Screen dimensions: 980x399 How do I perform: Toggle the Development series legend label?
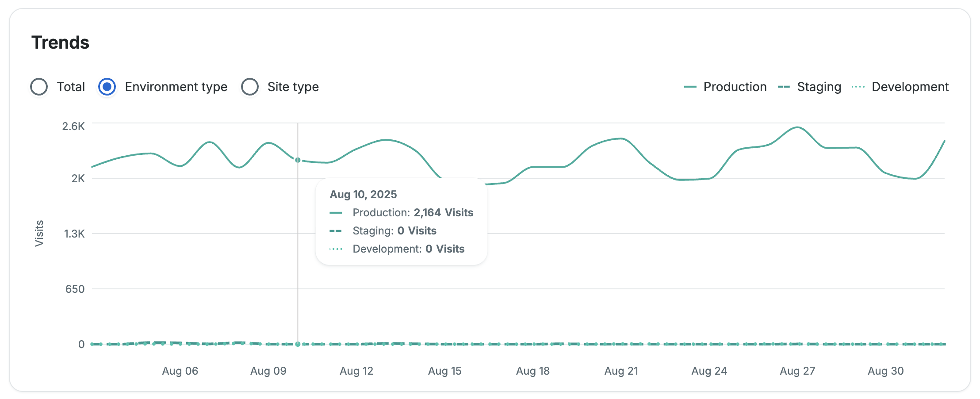(910, 87)
